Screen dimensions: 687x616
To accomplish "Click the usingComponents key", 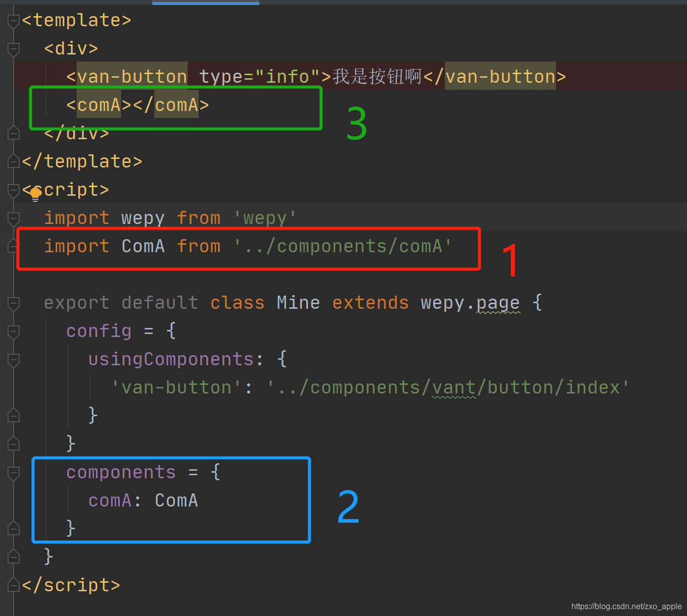I will pos(171,359).
